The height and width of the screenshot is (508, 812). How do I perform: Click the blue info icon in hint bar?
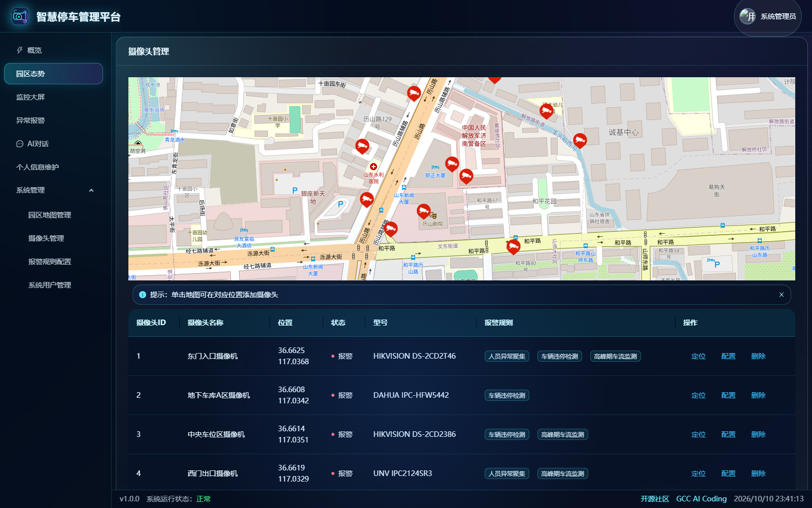[143, 295]
